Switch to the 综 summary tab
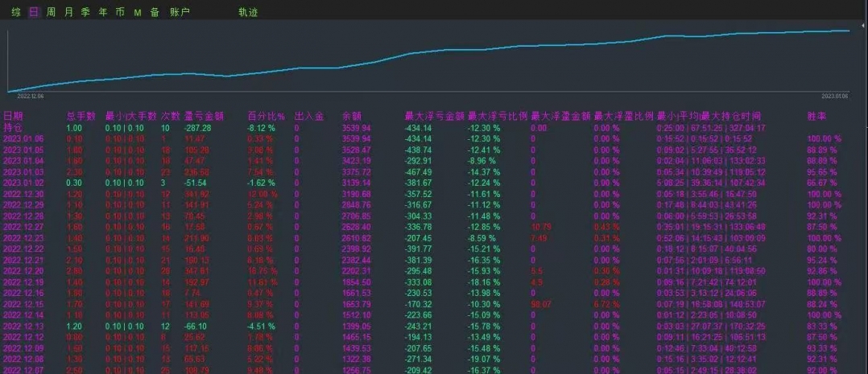 pyautogui.click(x=16, y=12)
